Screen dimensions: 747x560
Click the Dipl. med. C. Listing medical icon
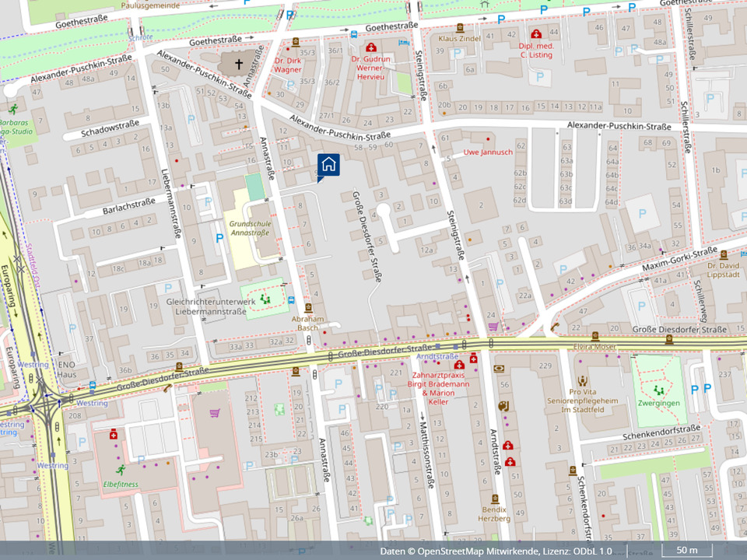(535, 33)
